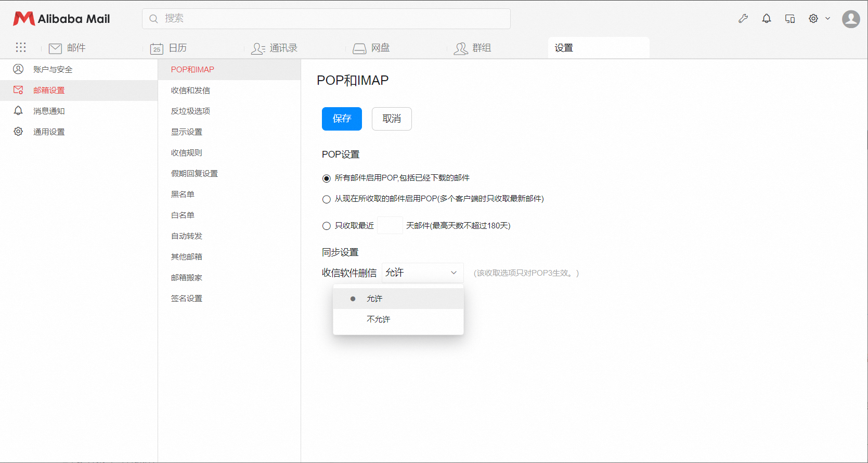Image resolution: width=868 pixels, height=463 pixels.
Task: Click the gear settings icon in header
Action: click(x=813, y=19)
